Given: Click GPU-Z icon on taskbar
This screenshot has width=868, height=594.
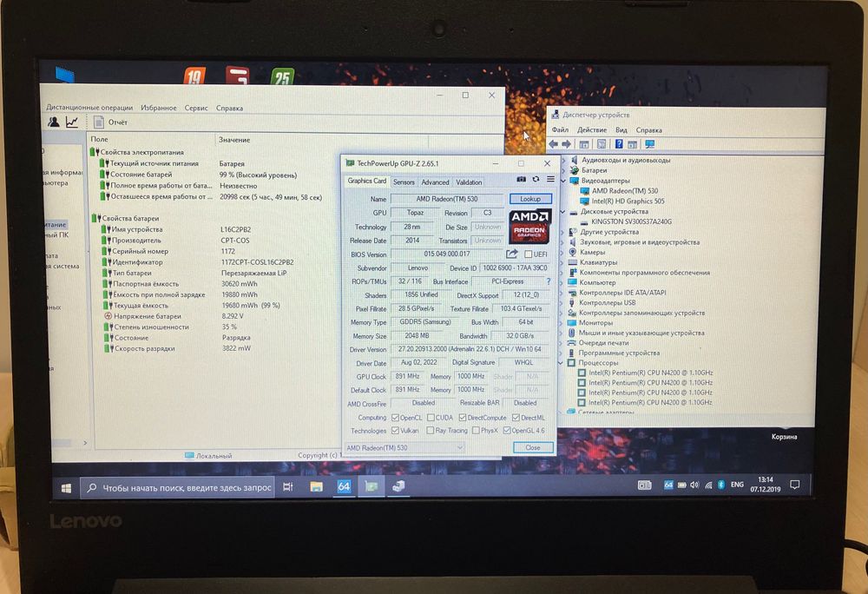Looking at the screenshot, I should pos(371,486).
